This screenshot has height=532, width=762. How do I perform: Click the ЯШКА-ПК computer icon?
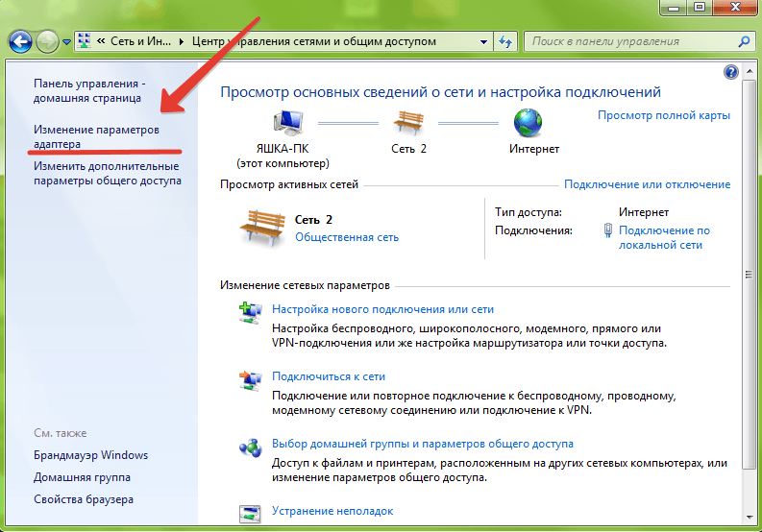[x=288, y=122]
